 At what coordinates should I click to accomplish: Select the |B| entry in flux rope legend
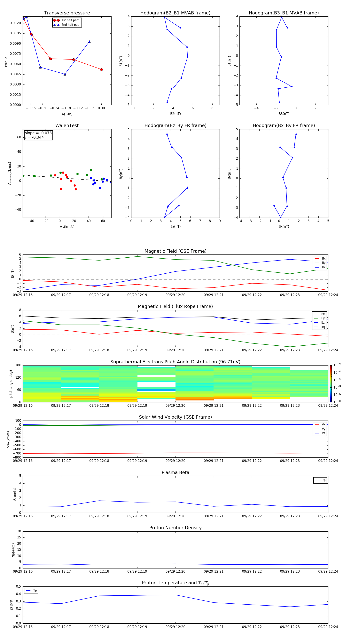pyautogui.click(x=320, y=327)
